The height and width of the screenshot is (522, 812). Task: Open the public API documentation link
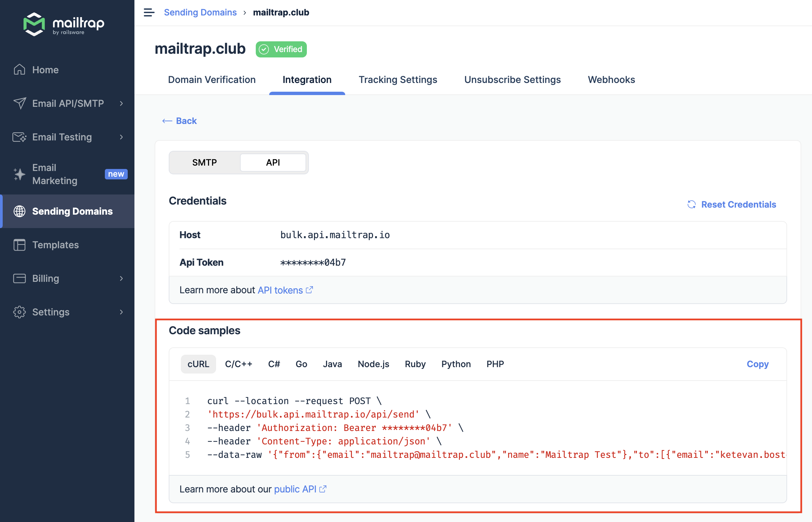coord(295,489)
